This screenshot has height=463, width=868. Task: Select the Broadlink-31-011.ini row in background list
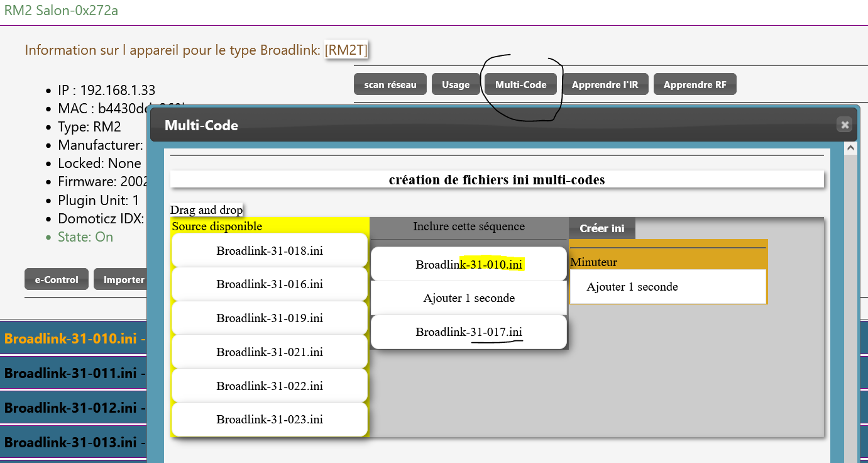(74, 373)
